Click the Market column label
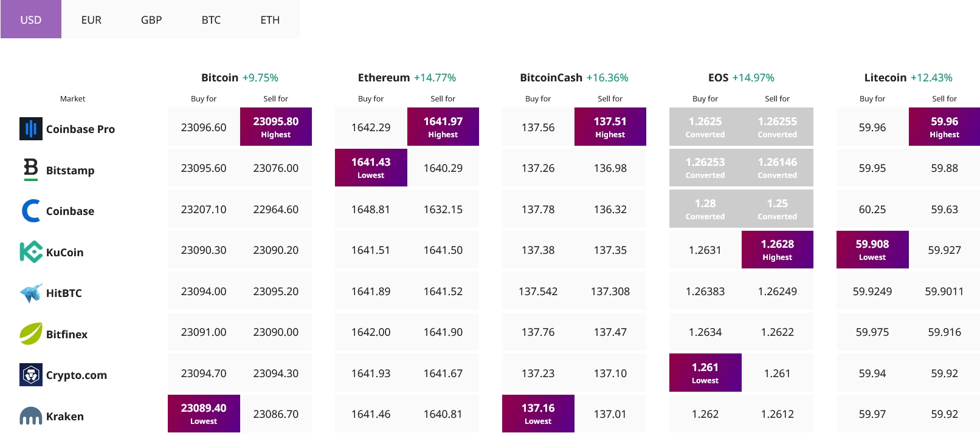The image size is (980, 433). pyautogui.click(x=72, y=98)
